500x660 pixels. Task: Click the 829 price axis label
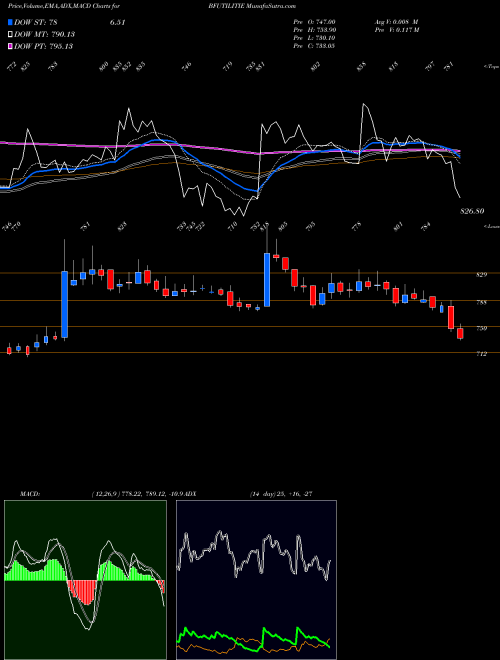[x=482, y=275]
